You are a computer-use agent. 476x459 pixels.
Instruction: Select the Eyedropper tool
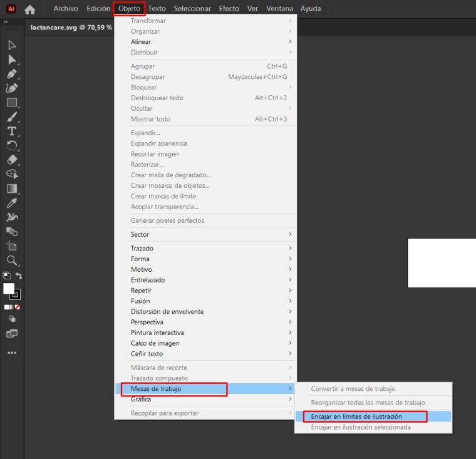point(12,203)
